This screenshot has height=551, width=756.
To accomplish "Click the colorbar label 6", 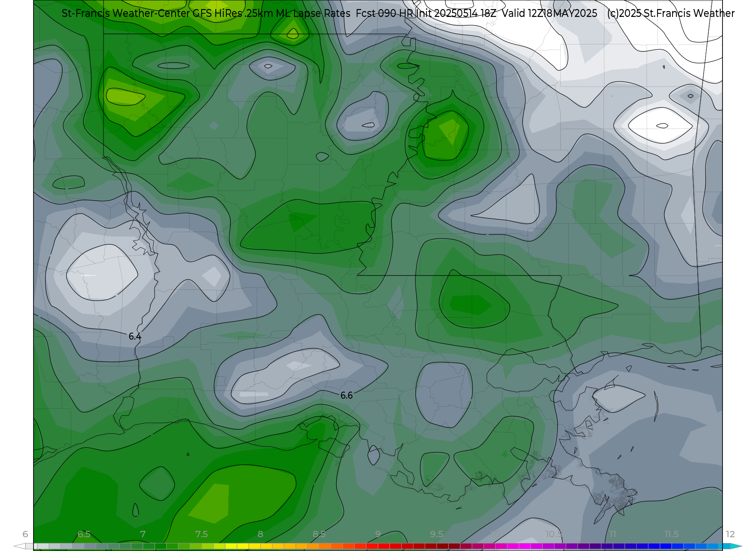I will point(25,534).
